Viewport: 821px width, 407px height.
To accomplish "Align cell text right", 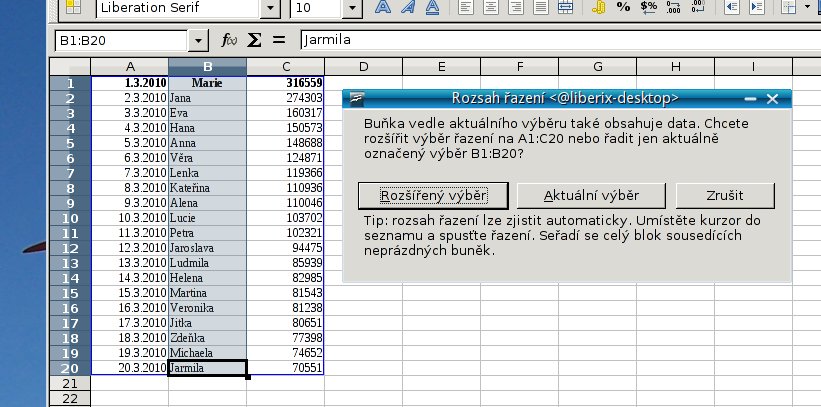I will (x=516, y=7).
